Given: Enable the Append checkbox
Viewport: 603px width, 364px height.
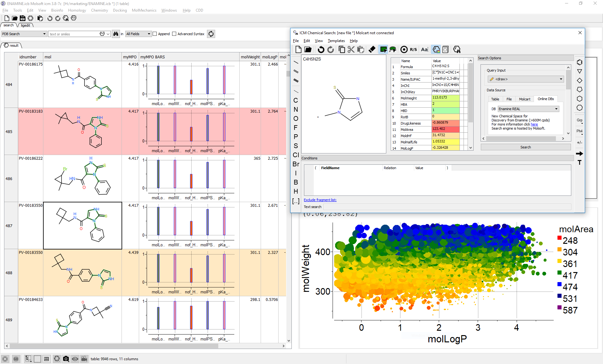Looking at the screenshot, I should coord(155,34).
